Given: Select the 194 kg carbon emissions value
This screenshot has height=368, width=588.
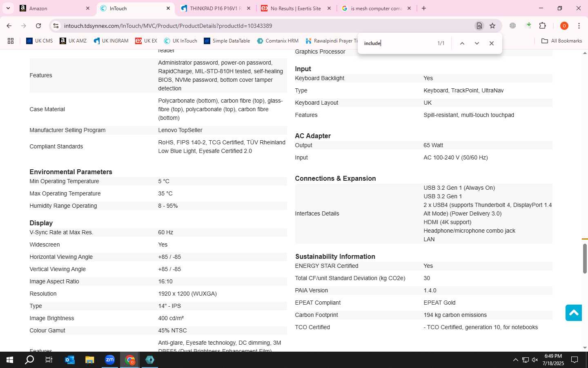Looking at the screenshot, I should pyautogui.click(x=455, y=315).
